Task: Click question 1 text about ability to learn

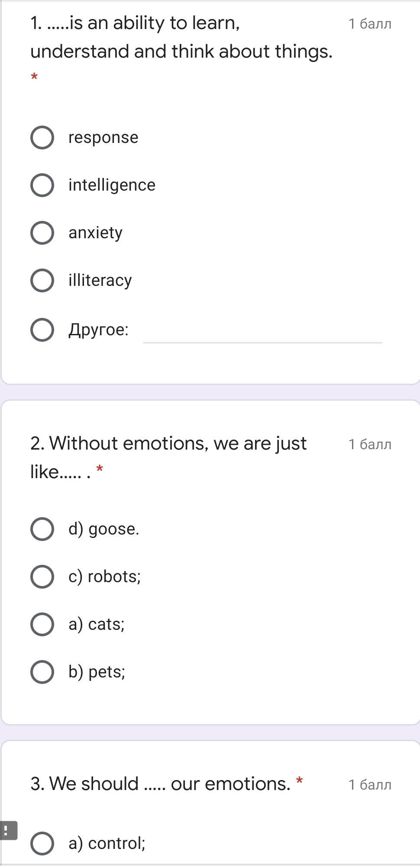Action: click(x=181, y=37)
